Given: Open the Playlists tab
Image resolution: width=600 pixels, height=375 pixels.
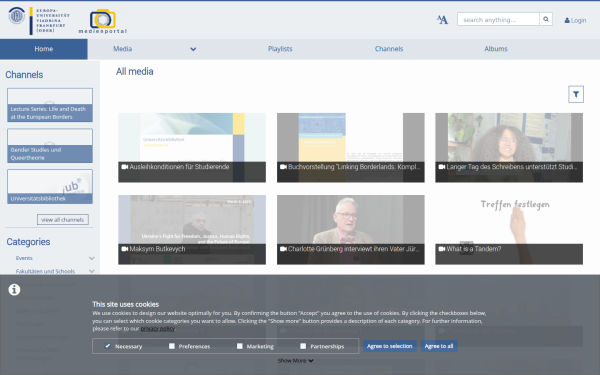Looking at the screenshot, I should pyautogui.click(x=280, y=49).
